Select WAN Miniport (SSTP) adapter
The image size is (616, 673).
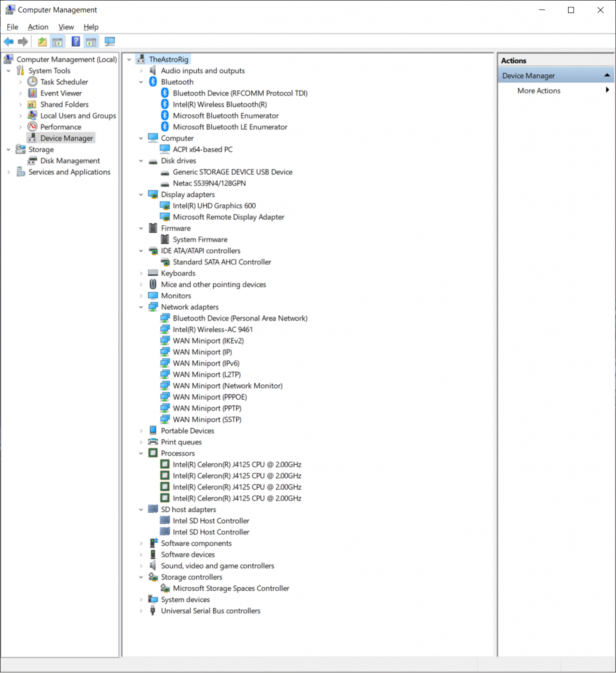(207, 419)
